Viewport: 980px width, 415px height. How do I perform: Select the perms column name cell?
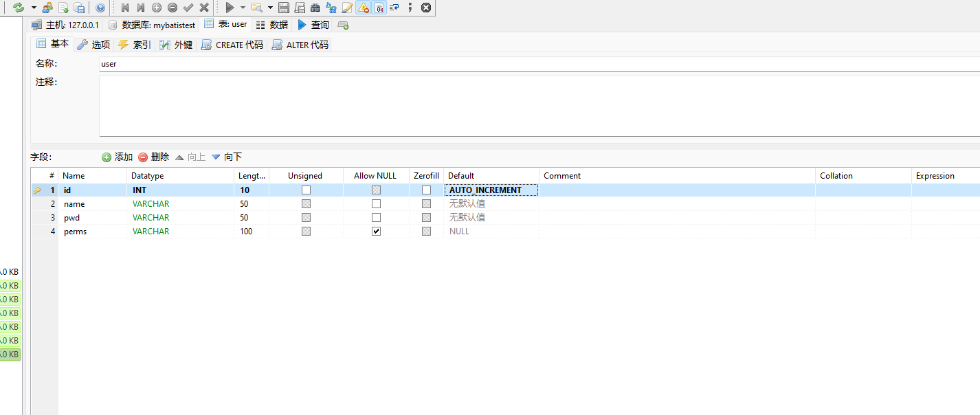(93, 231)
